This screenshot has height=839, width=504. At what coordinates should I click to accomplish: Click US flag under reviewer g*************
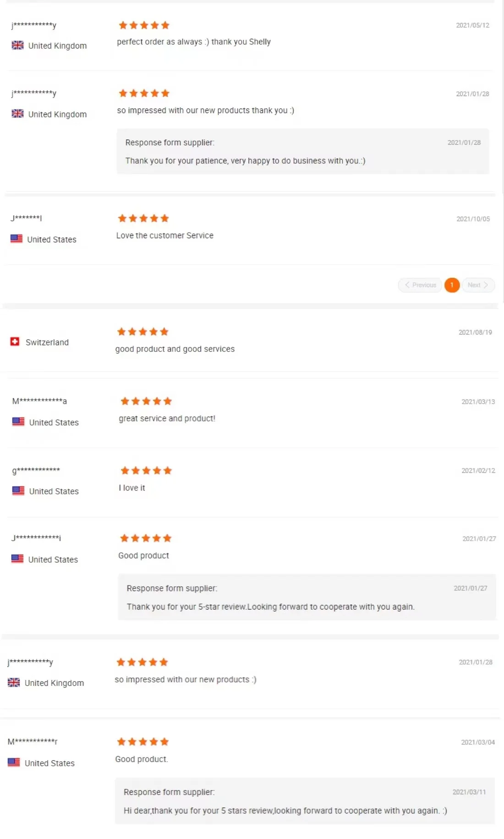click(x=18, y=490)
